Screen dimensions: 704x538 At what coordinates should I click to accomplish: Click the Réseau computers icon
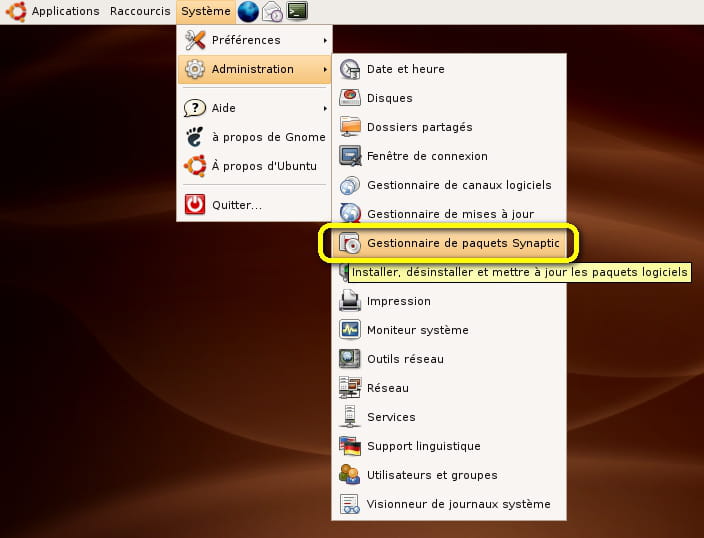[x=350, y=388]
